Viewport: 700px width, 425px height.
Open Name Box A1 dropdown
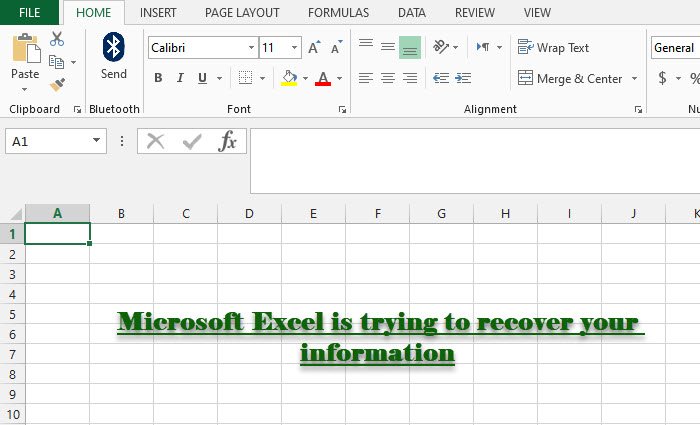coord(96,140)
